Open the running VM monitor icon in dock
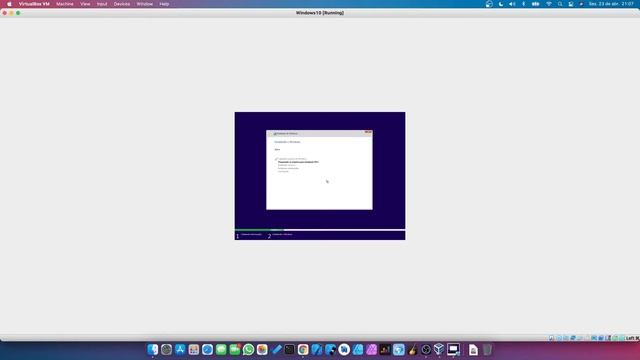 (453, 349)
